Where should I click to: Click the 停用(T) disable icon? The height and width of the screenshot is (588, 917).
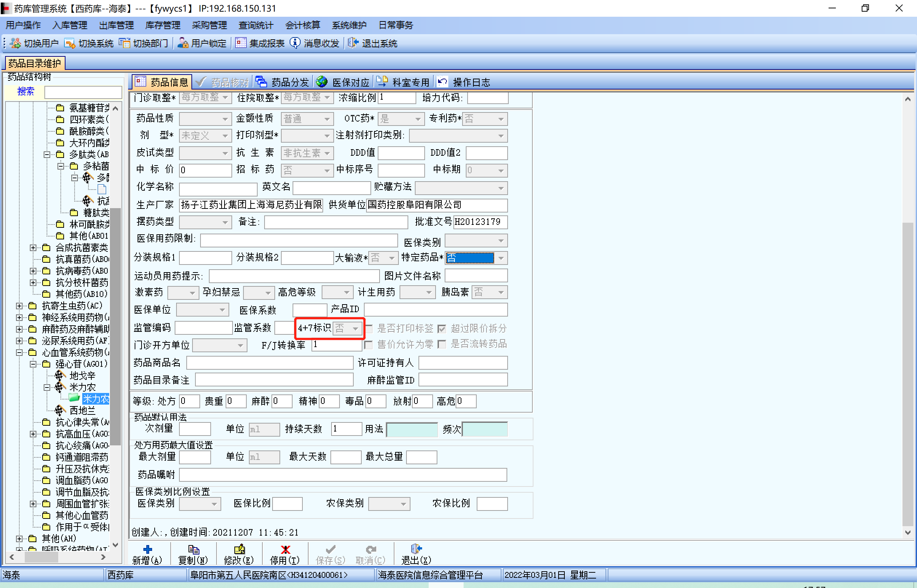point(285,549)
